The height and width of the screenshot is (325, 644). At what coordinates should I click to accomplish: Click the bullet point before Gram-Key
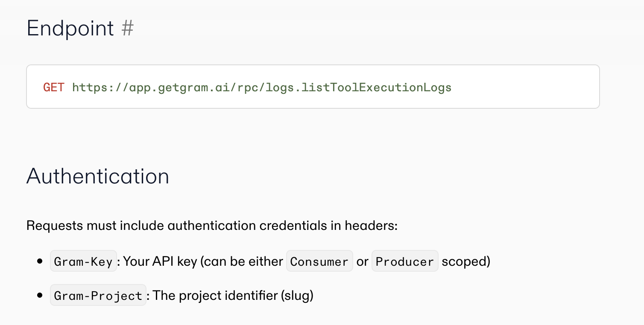tap(40, 261)
